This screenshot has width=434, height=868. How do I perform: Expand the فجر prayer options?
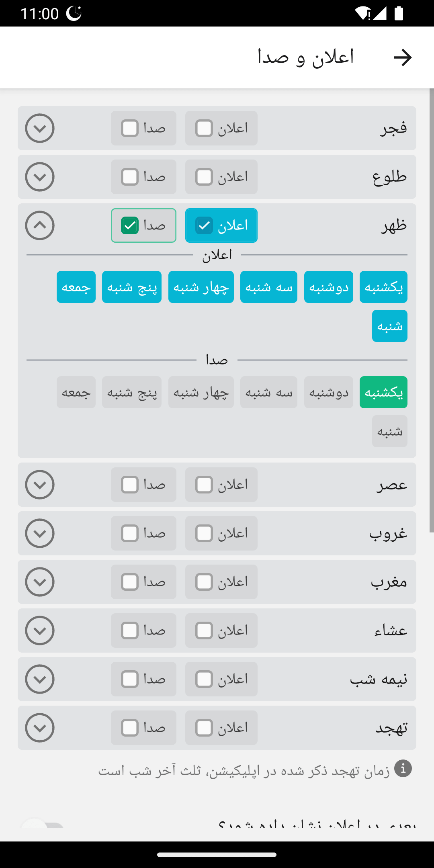click(40, 128)
